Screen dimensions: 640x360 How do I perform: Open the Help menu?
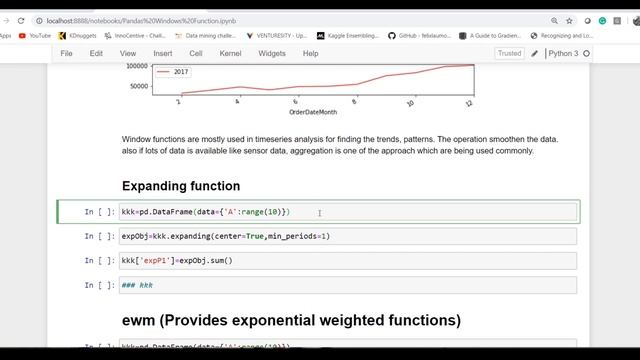coord(310,53)
